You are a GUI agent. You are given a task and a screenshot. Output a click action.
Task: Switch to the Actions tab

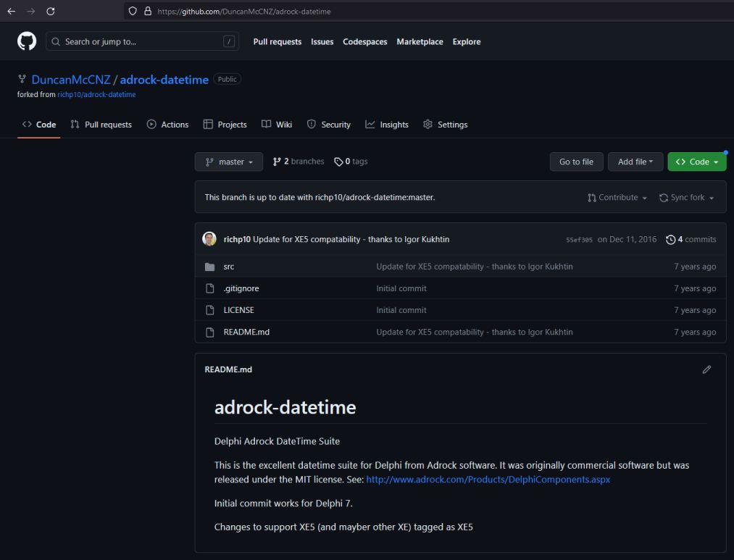pyautogui.click(x=167, y=125)
